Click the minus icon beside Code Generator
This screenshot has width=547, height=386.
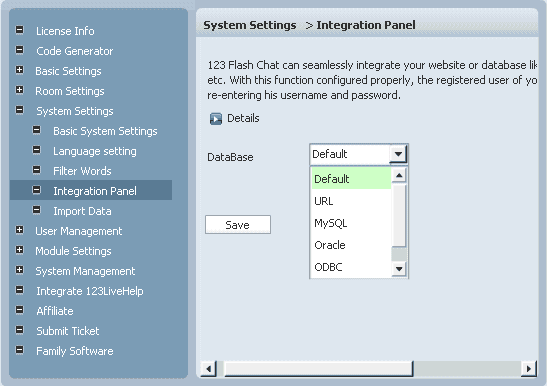pyautogui.click(x=20, y=50)
